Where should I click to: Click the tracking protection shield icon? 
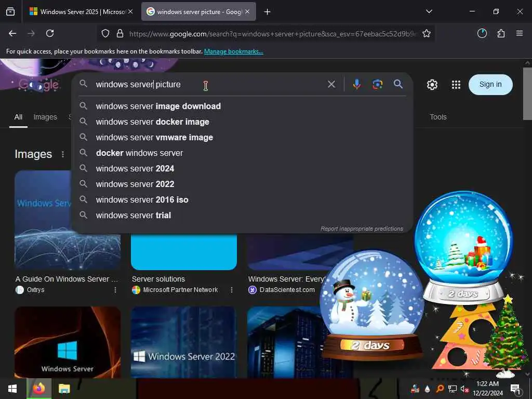point(105,34)
